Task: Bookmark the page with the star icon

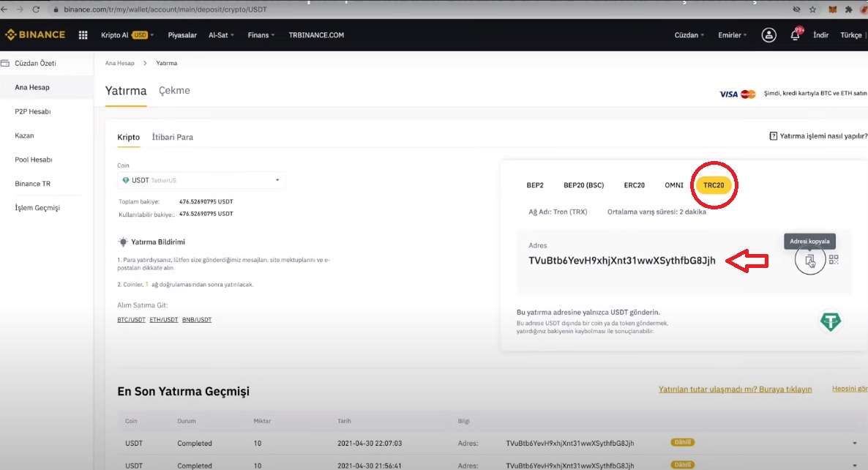Action: pyautogui.click(x=812, y=10)
